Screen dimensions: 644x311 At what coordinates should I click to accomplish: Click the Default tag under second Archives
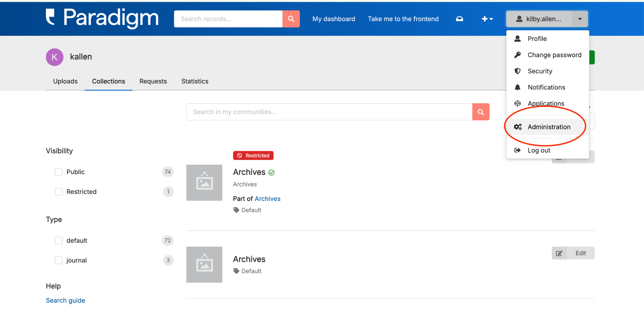(x=247, y=271)
